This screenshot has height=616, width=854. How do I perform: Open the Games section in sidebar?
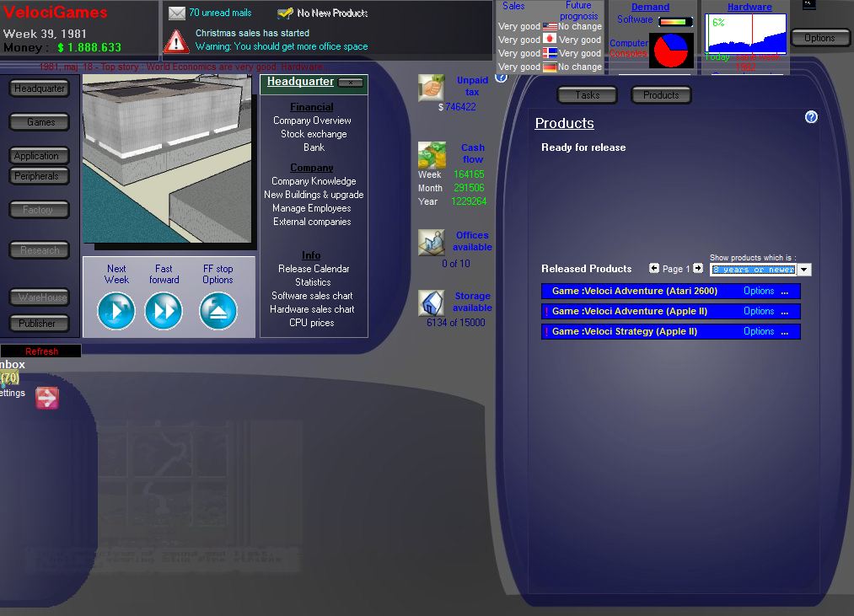[x=40, y=122]
